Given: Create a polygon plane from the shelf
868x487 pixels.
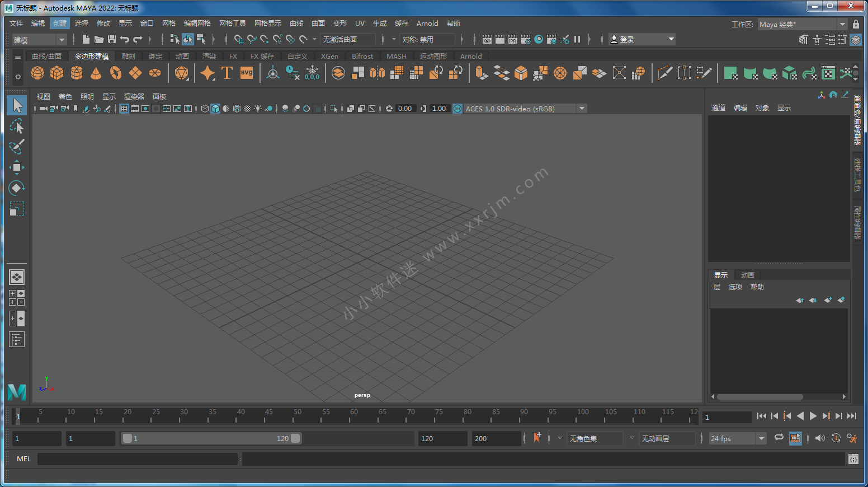Looking at the screenshot, I should tap(135, 73).
